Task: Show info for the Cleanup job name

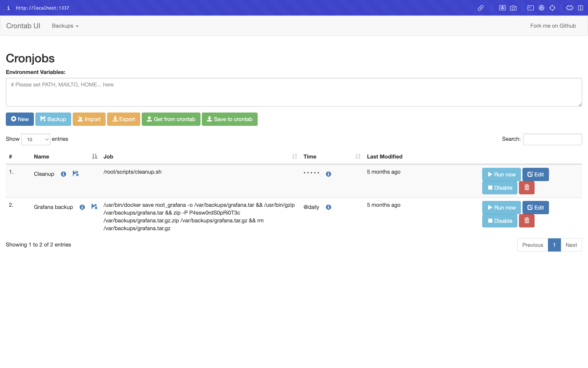Action: pos(63,174)
